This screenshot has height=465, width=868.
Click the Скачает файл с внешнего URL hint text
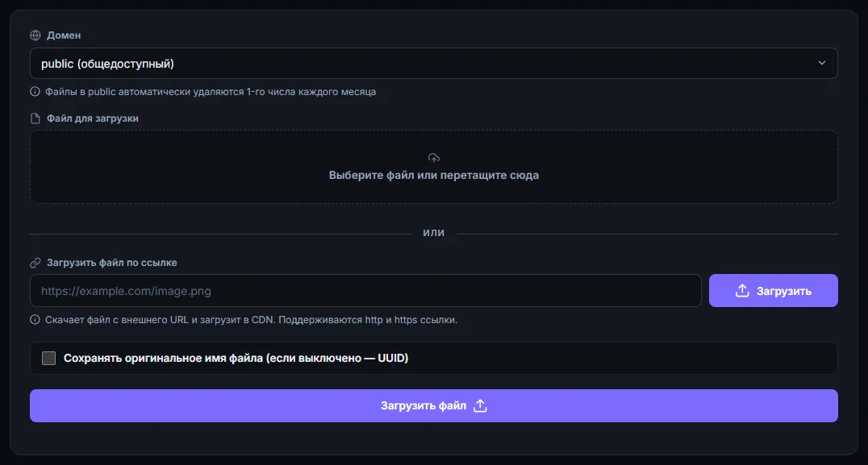(252, 320)
